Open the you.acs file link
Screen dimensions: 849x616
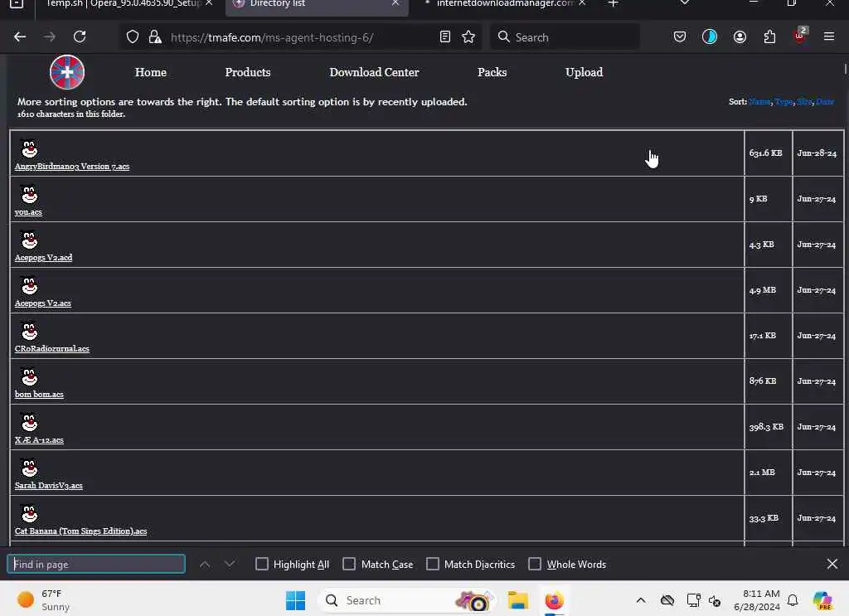pos(28,211)
